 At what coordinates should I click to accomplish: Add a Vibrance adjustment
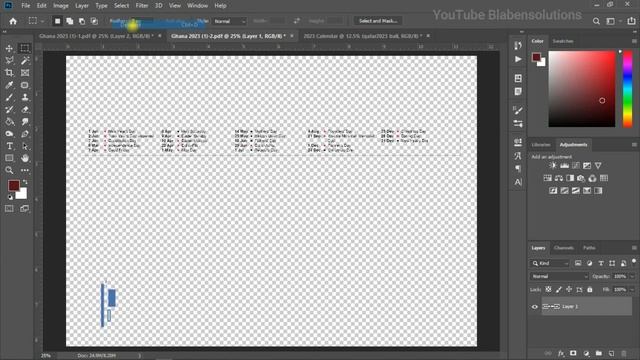pos(598,166)
